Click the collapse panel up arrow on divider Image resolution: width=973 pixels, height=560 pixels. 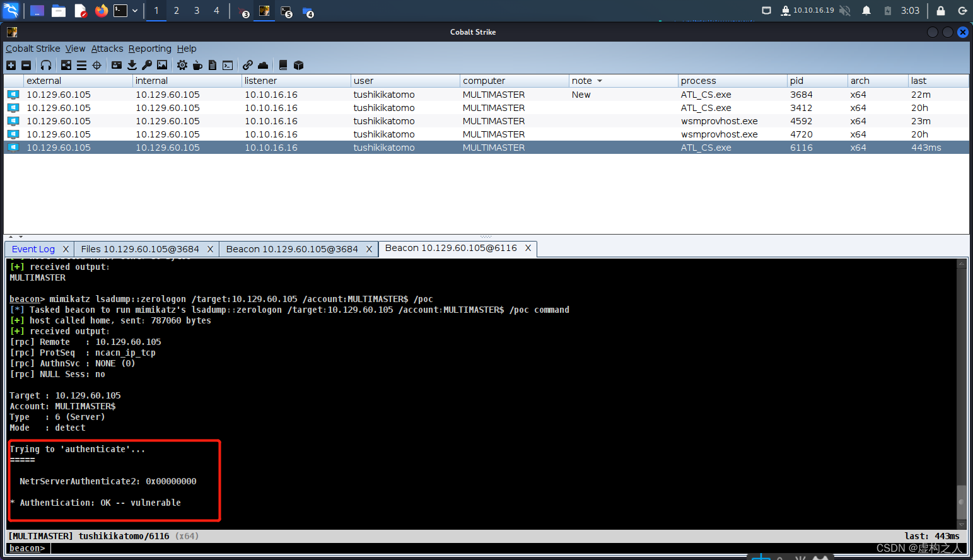tap(11, 237)
